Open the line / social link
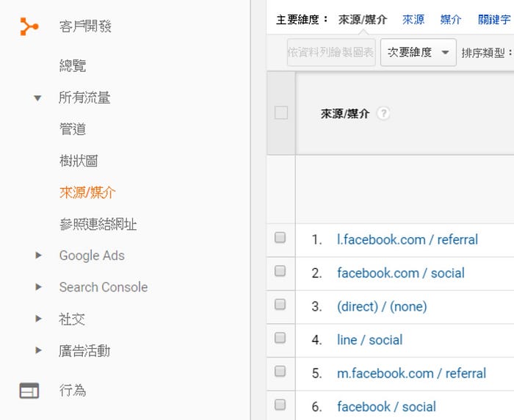Screen dimensions: 514x420 [370, 340]
